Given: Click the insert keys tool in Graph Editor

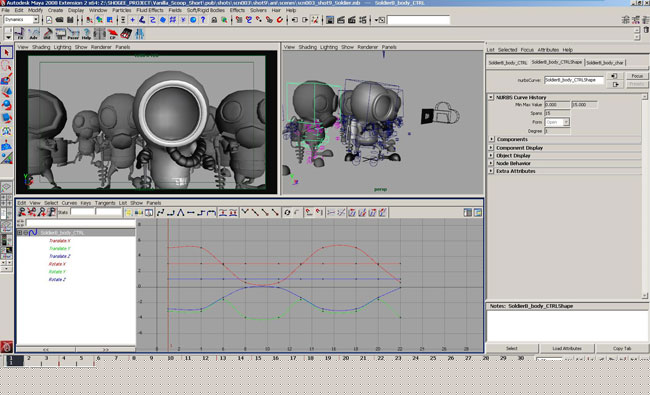Looking at the screenshot, I should (32, 213).
